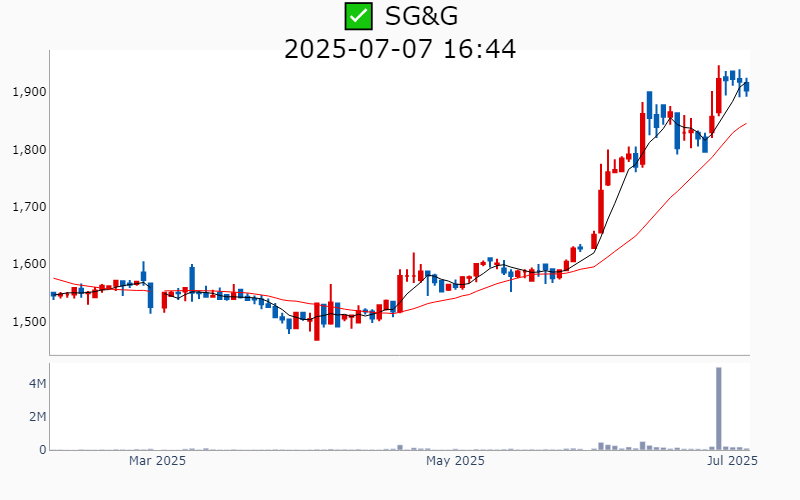
Task: Click the green checkmark icon beside SG&G
Action: [359, 16]
